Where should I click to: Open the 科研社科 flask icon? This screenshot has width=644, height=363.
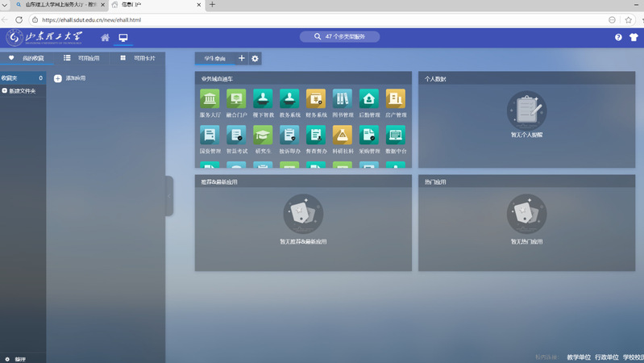(x=343, y=136)
